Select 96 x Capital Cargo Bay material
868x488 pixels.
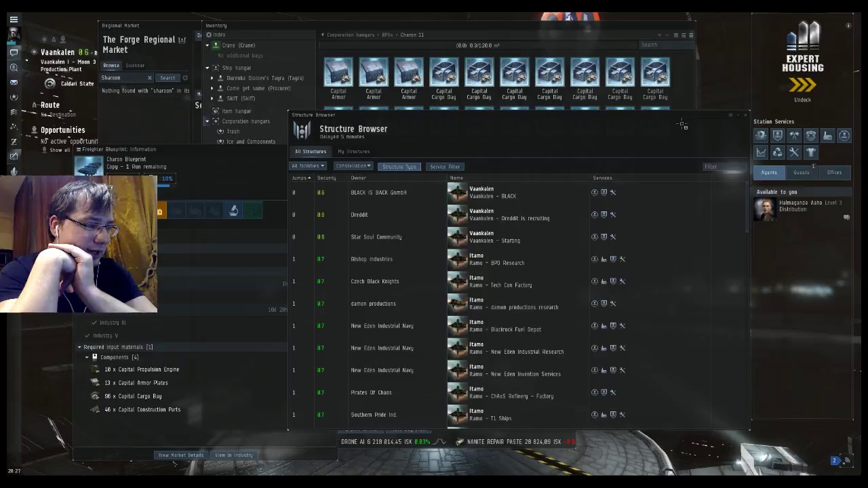tap(132, 396)
